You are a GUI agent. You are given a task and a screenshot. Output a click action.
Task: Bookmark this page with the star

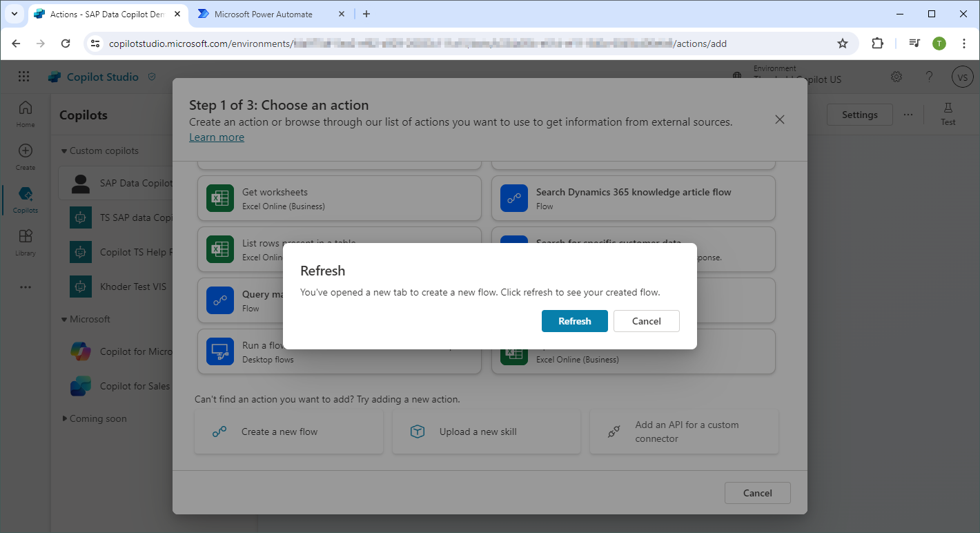coord(842,43)
